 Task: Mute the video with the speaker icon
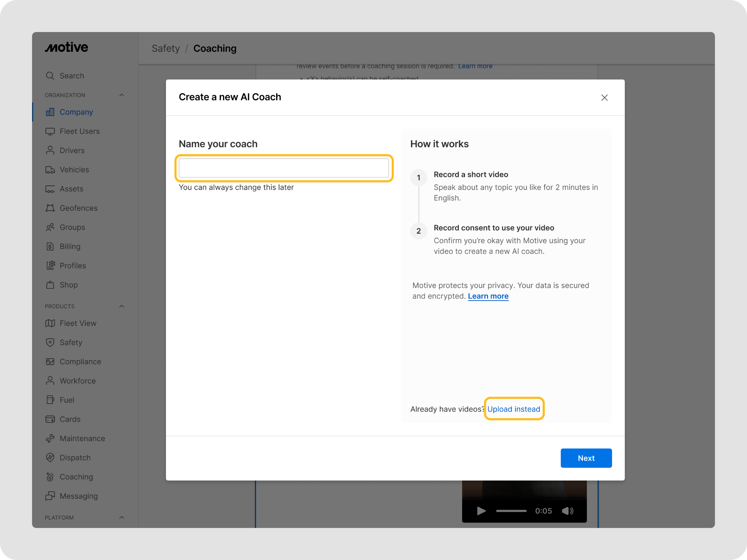coord(568,511)
